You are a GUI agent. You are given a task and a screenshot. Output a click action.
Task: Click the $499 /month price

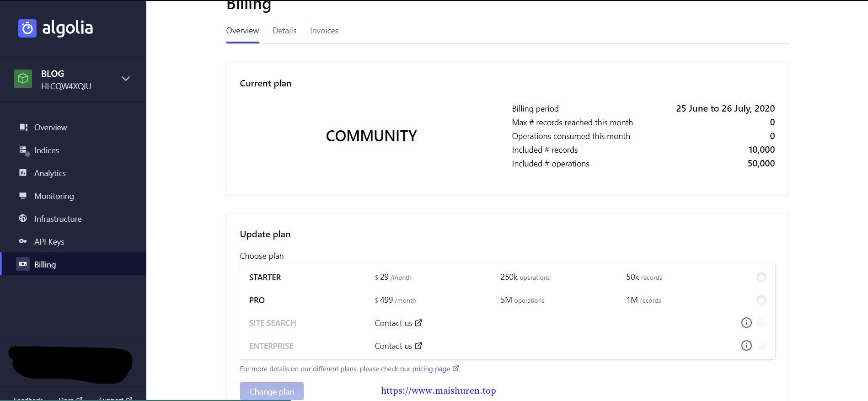coord(396,300)
